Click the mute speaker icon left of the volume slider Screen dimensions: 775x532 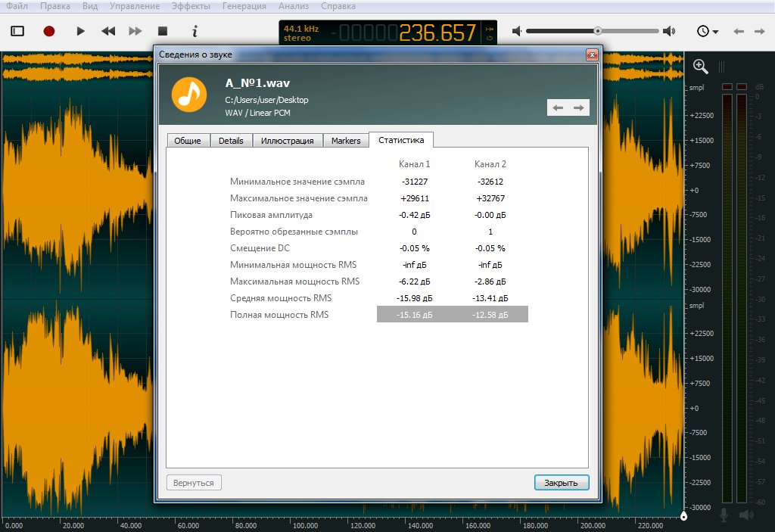(x=516, y=31)
